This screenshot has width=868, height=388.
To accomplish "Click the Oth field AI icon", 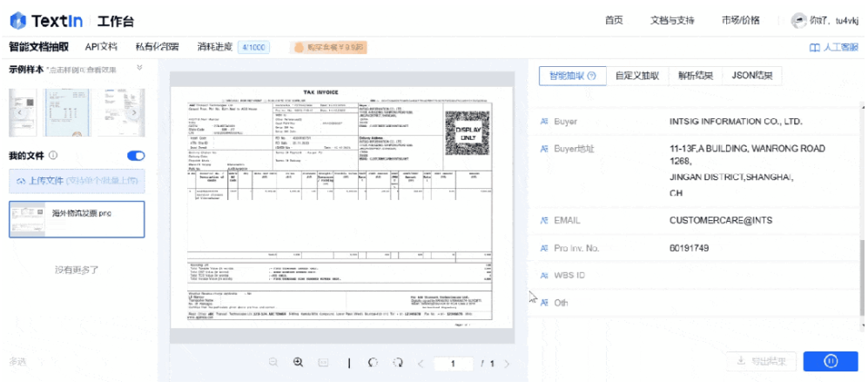I will click(x=543, y=303).
